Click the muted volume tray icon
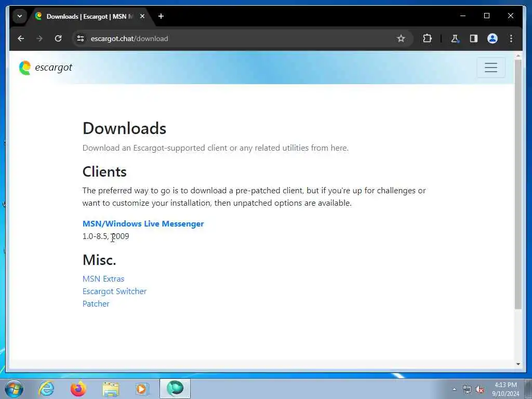The height and width of the screenshot is (399, 532). (x=480, y=390)
